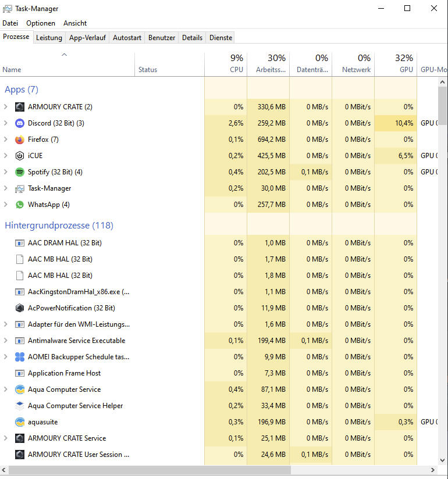Click the AacKingstonDramHal_x86.exe process icon
The image size is (448, 479).
pos(20,292)
